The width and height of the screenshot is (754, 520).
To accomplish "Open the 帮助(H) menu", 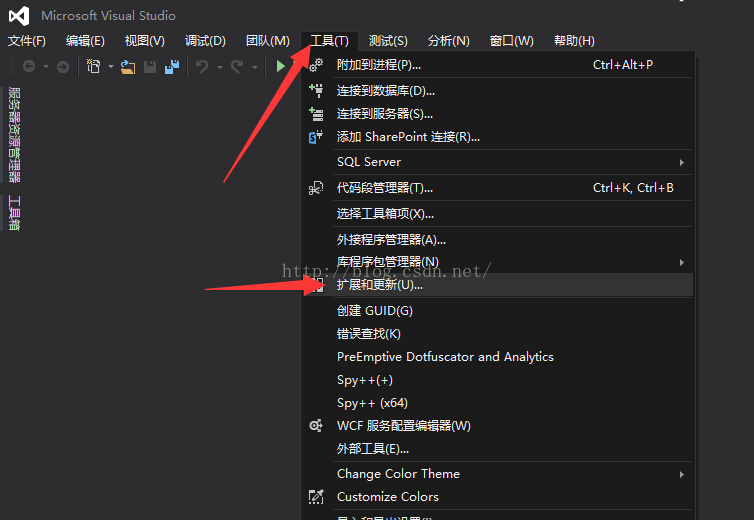I will coord(574,41).
